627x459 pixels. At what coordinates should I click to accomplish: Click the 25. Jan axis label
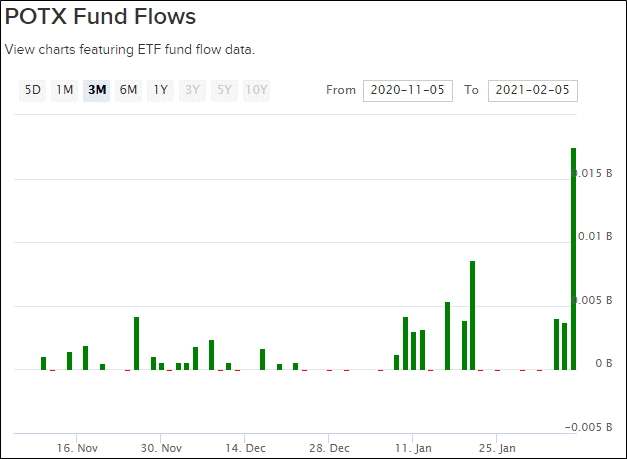[x=497, y=448]
